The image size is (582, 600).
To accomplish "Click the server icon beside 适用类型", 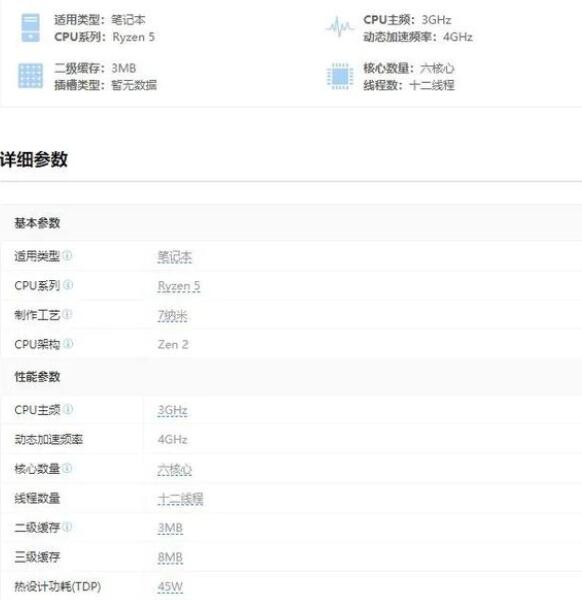I will pyautogui.click(x=30, y=28).
